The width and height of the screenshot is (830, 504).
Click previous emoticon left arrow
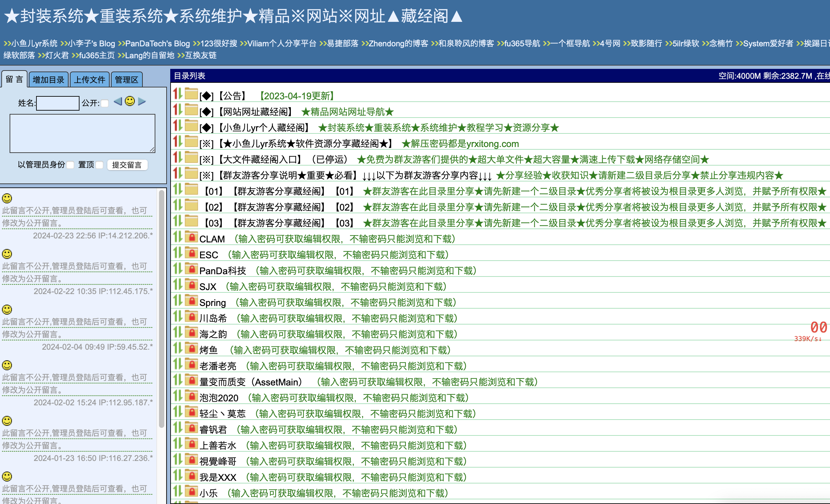(x=118, y=101)
